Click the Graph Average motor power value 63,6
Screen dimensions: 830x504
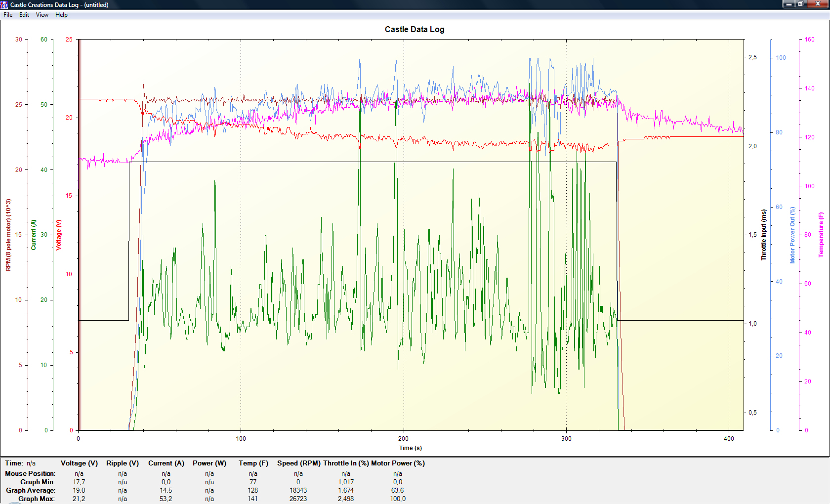coord(398,491)
